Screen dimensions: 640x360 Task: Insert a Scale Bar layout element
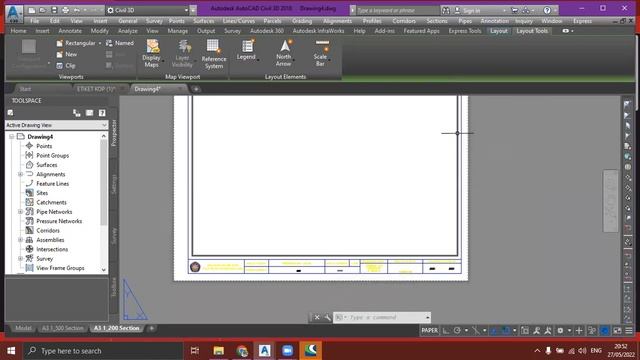[x=321, y=53]
